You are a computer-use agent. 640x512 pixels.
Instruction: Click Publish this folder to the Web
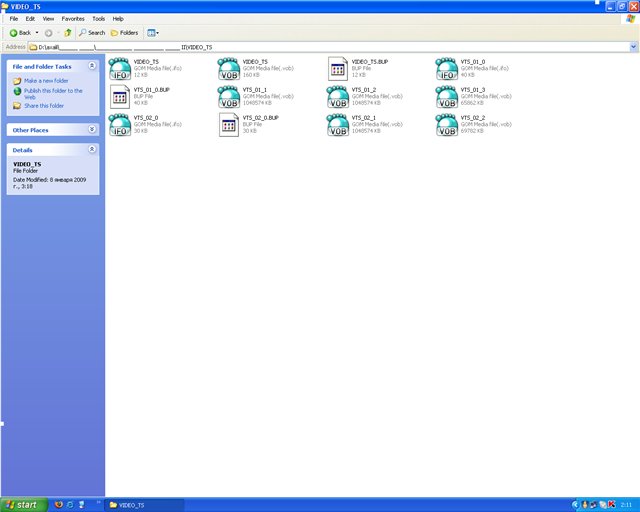click(x=53, y=94)
